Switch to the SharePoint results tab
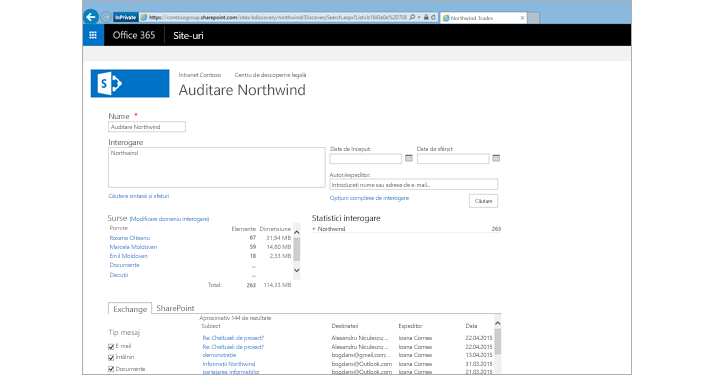This screenshot has height=375, width=713. [176, 308]
